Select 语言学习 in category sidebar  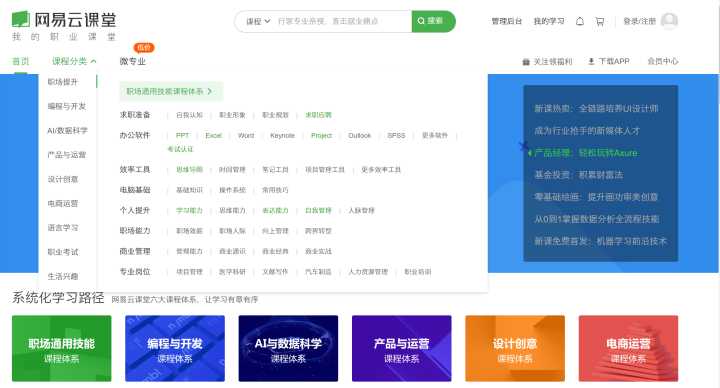point(63,228)
